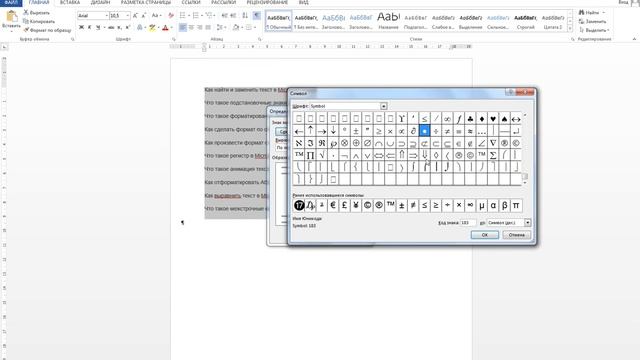This screenshot has height=360, width=640.
Task: Open font dropdown in Symbol dialog
Action: pos(384,106)
